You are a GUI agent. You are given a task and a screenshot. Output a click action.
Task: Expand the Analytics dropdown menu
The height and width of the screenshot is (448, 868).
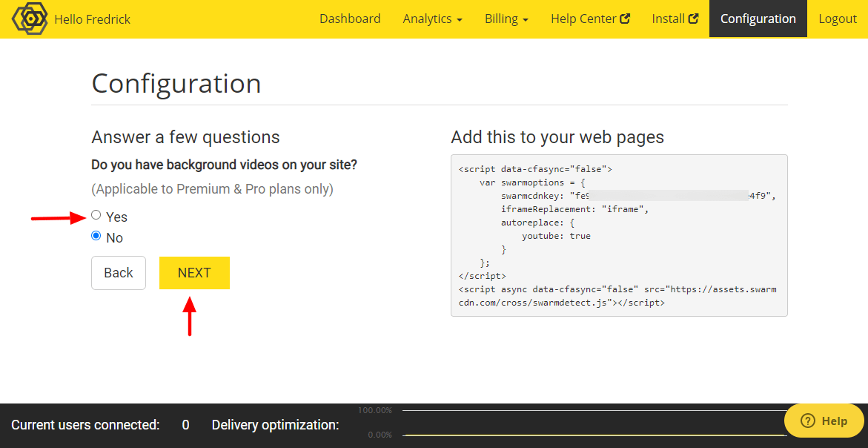(x=432, y=19)
